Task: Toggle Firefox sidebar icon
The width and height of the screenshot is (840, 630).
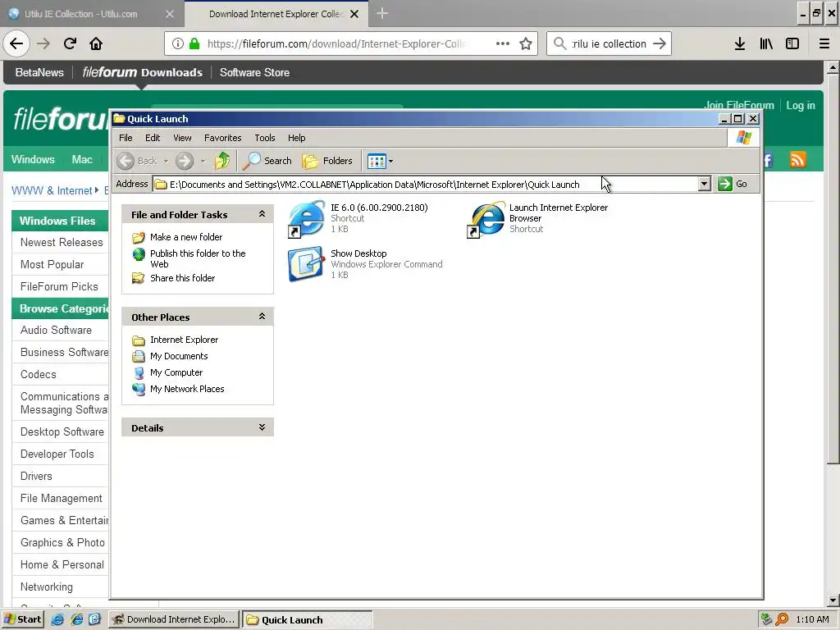Action: point(792,44)
